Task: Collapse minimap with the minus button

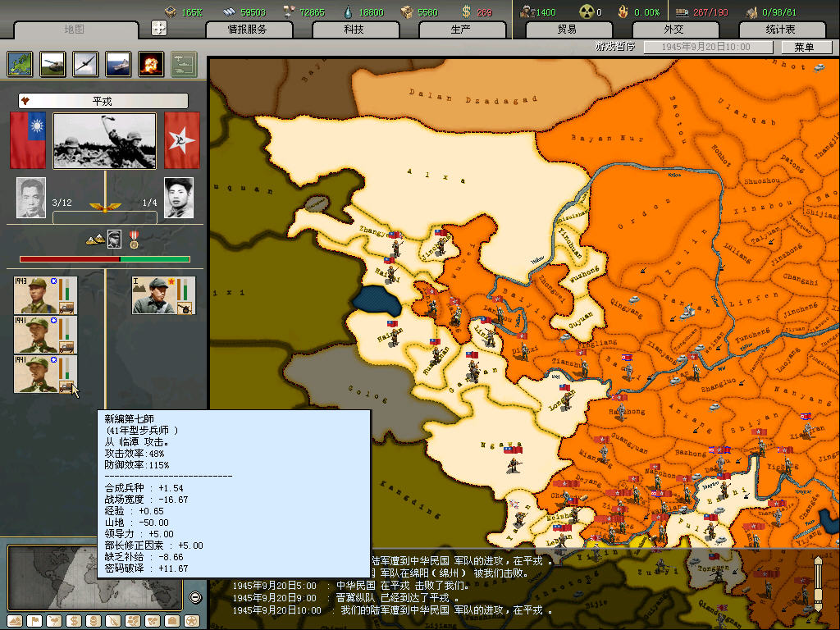Action: pyautogui.click(x=195, y=597)
